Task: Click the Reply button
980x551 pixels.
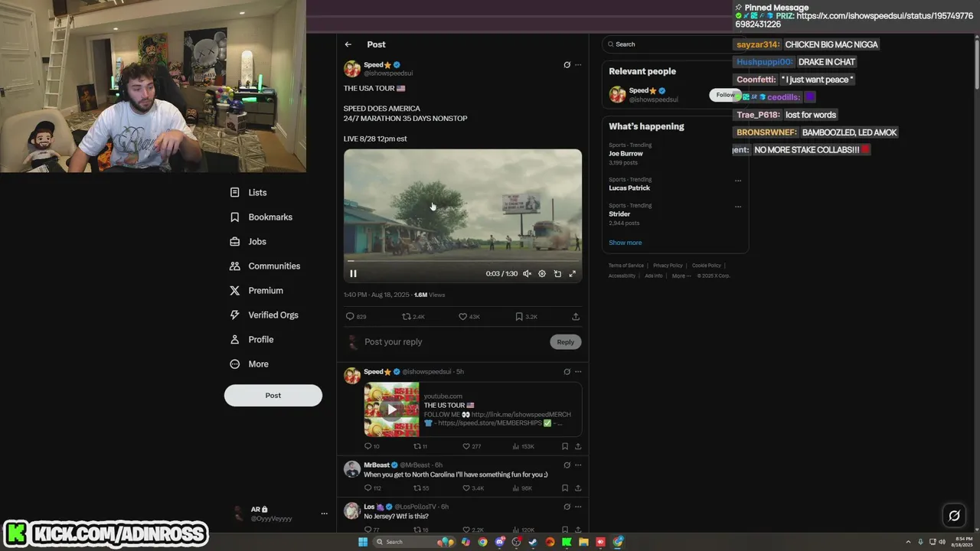Action: pyautogui.click(x=566, y=342)
